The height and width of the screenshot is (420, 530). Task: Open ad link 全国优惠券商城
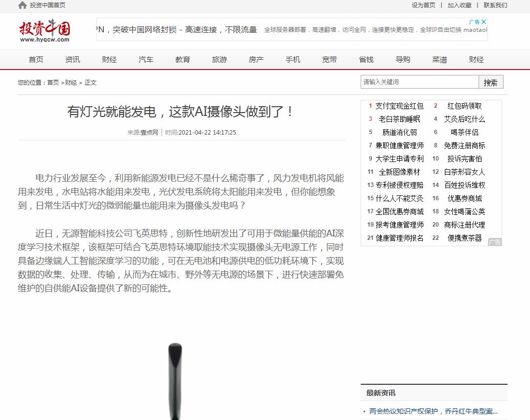coord(399,211)
